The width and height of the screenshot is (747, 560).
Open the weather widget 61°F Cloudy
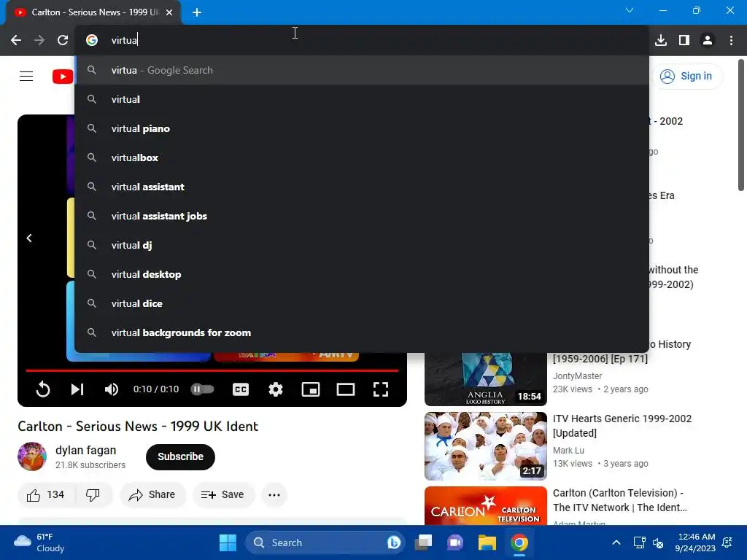pyautogui.click(x=39, y=542)
